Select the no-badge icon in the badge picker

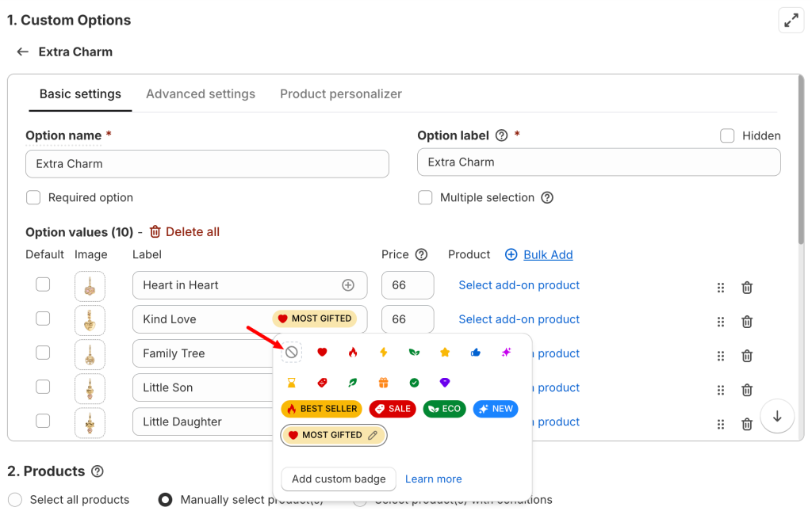(292, 352)
